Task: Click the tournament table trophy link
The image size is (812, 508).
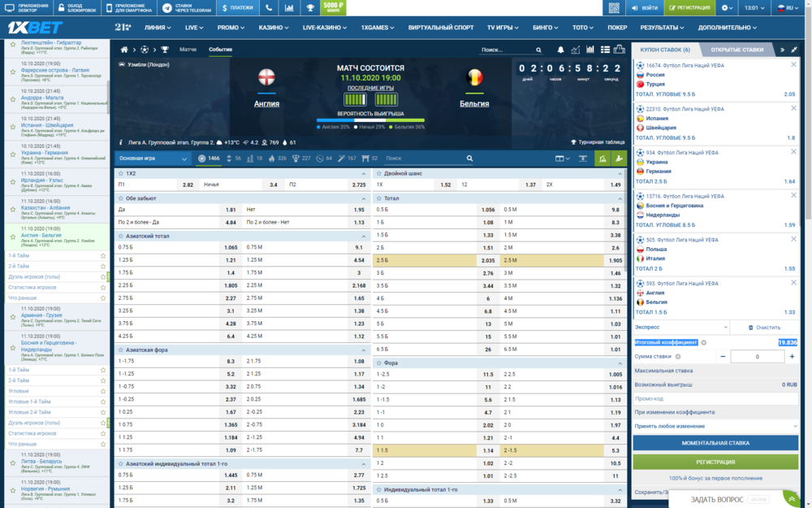Action: (x=598, y=142)
